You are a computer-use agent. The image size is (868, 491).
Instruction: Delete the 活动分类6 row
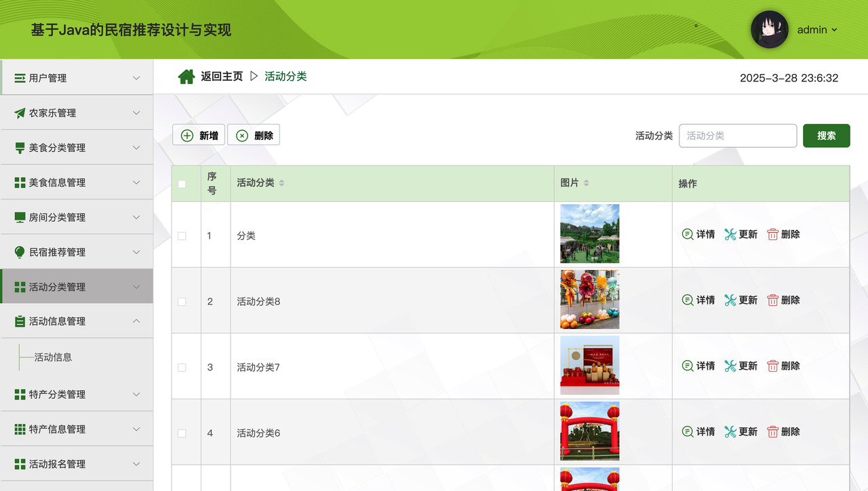pos(783,431)
